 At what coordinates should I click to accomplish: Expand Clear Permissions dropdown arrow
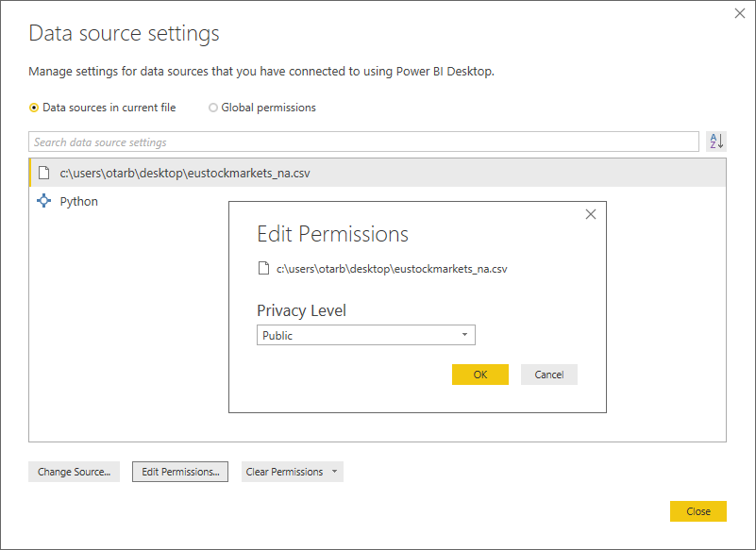pos(335,472)
